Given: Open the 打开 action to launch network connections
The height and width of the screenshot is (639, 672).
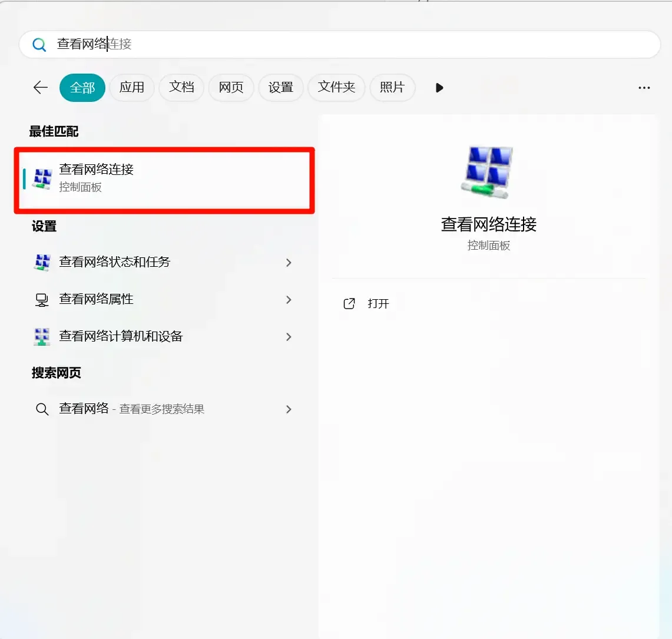Looking at the screenshot, I should click(378, 304).
